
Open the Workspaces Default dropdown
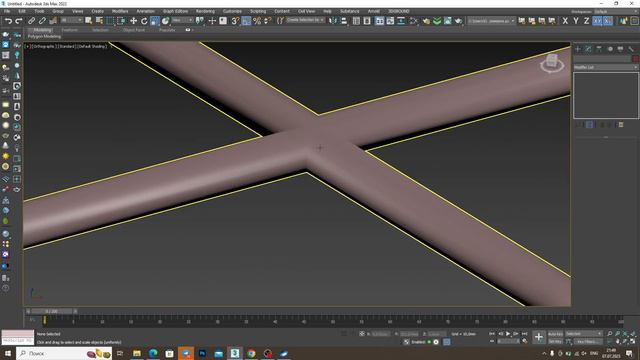(616, 12)
